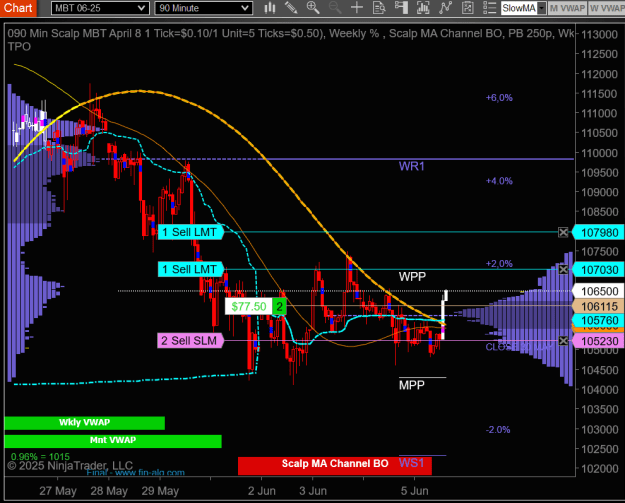Select the Chart tab
The height and width of the screenshot is (503, 625).
click(18, 8)
